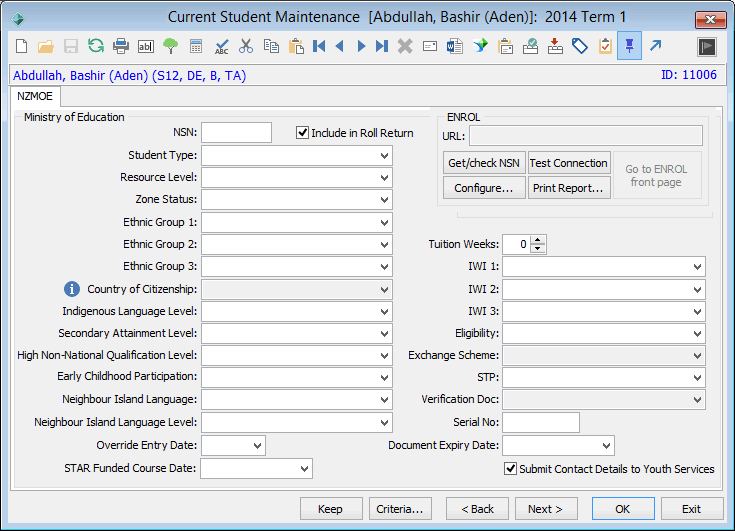Expand the Ethnic Group 3 dropdown
Viewport: 735px width, 531px height.
pyautogui.click(x=384, y=267)
